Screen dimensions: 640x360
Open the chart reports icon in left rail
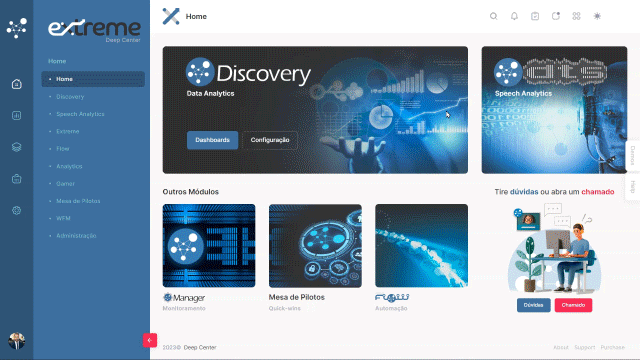coord(17,116)
